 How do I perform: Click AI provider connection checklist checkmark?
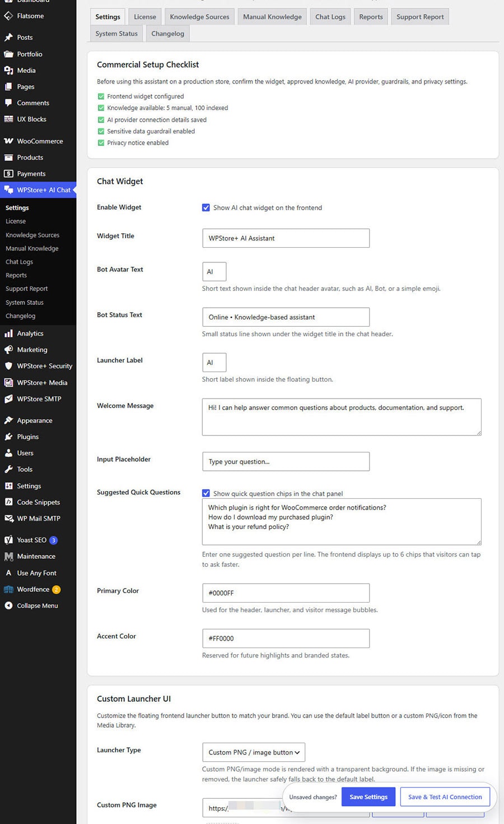[101, 120]
